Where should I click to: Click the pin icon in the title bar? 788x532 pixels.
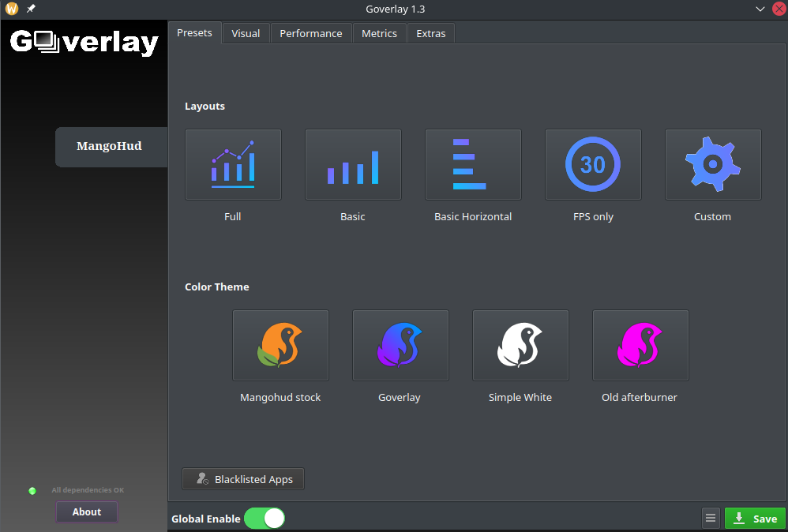31,9
